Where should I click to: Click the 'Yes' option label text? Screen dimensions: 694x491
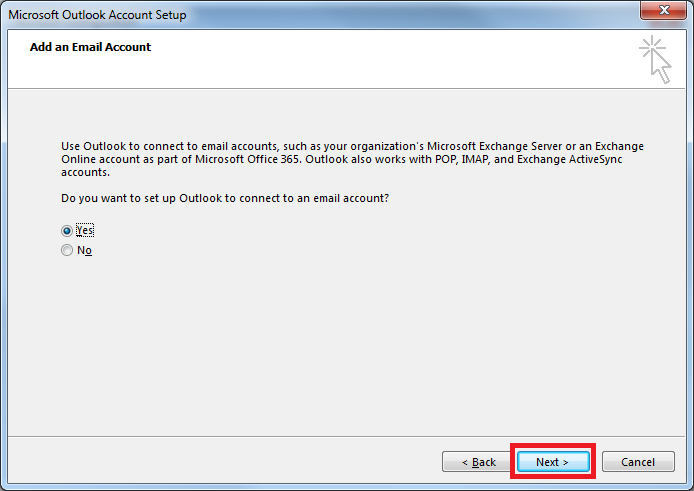pyautogui.click(x=85, y=230)
